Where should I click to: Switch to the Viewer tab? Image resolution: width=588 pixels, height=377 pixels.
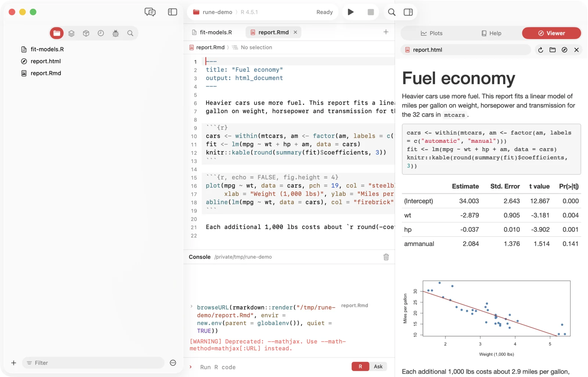point(551,33)
